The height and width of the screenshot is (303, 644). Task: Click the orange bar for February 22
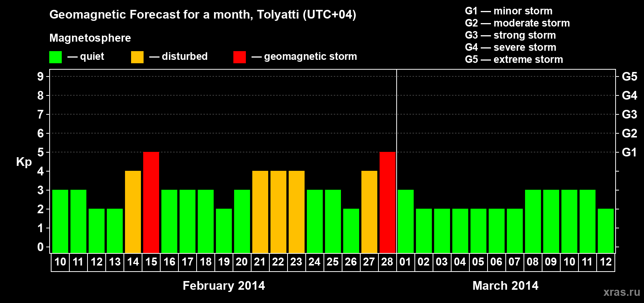point(278,212)
